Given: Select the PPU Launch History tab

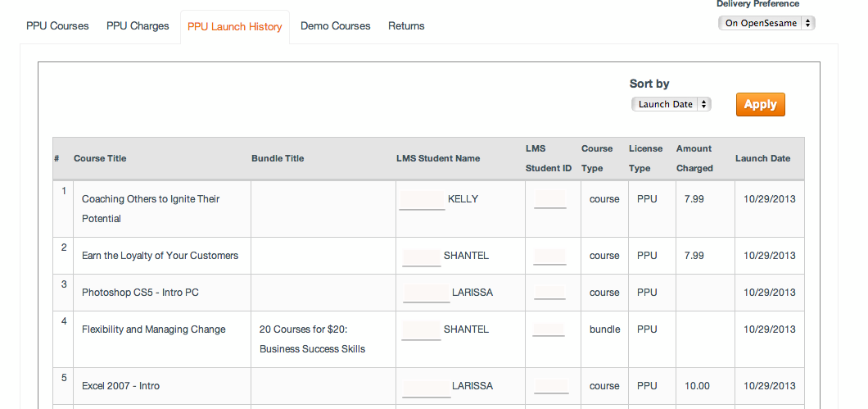Looking at the screenshot, I should click(234, 27).
